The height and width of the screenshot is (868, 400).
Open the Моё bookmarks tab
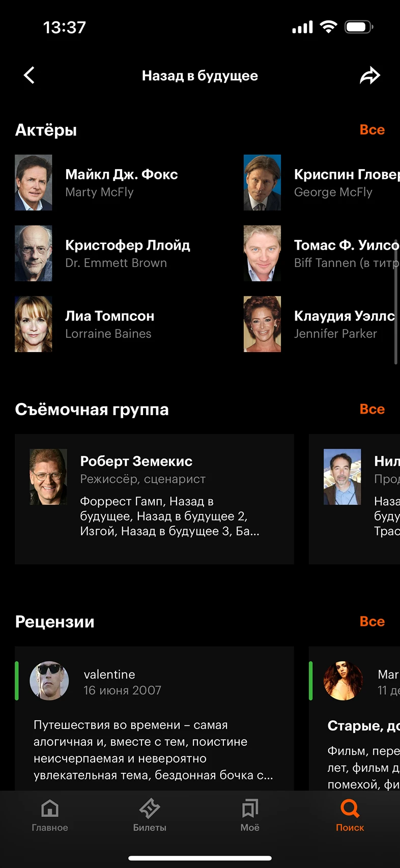pyautogui.click(x=250, y=816)
